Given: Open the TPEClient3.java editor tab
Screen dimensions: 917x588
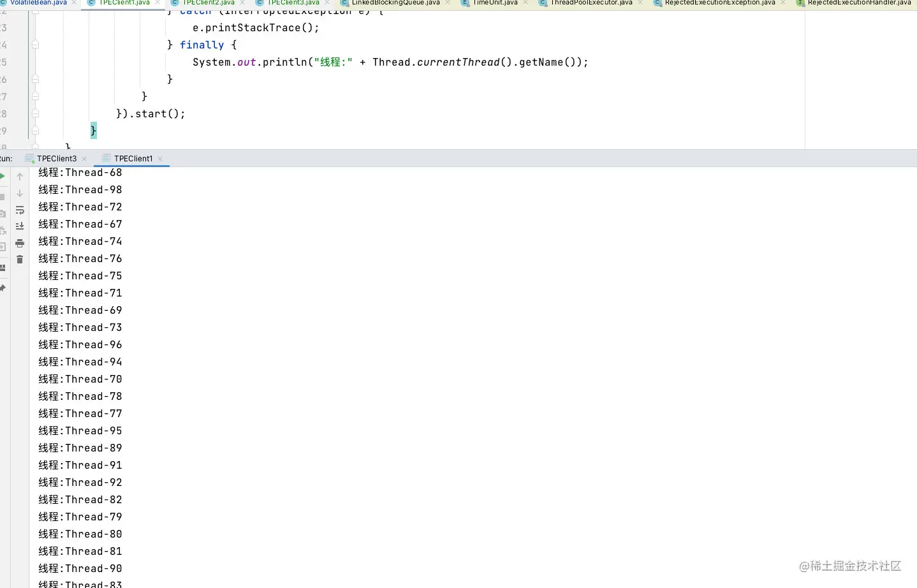Looking at the screenshot, I should [x=293, y=3].
